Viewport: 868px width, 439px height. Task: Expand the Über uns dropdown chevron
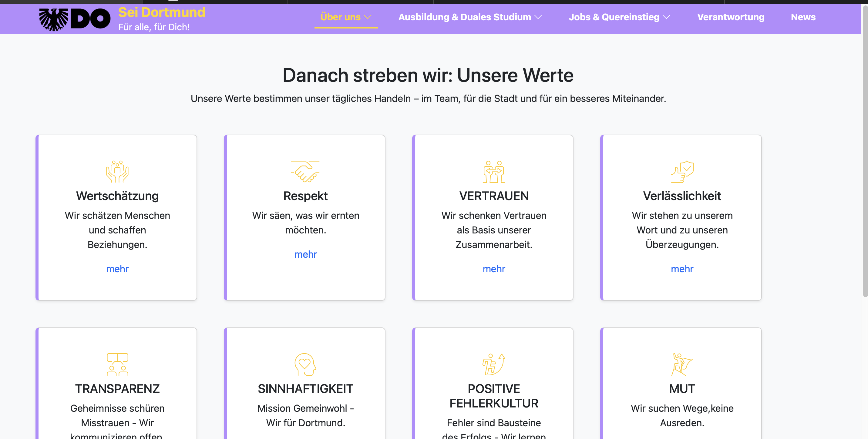(368, 17)
